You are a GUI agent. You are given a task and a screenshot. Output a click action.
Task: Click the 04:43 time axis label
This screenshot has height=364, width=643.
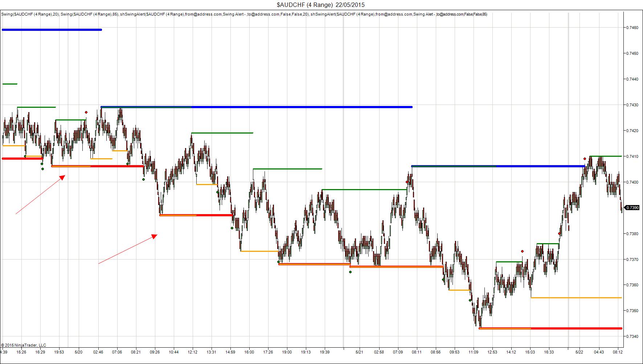599,352
